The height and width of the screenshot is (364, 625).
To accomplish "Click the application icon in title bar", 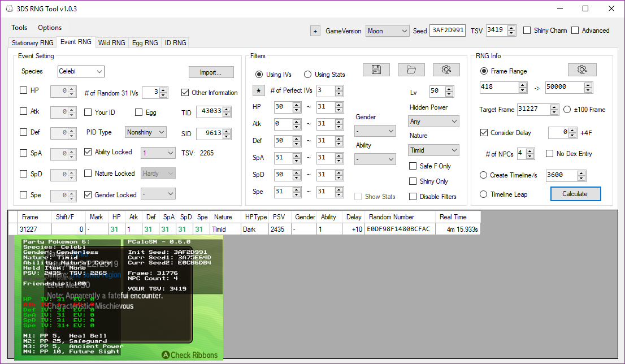I will (x=9, y=8).
